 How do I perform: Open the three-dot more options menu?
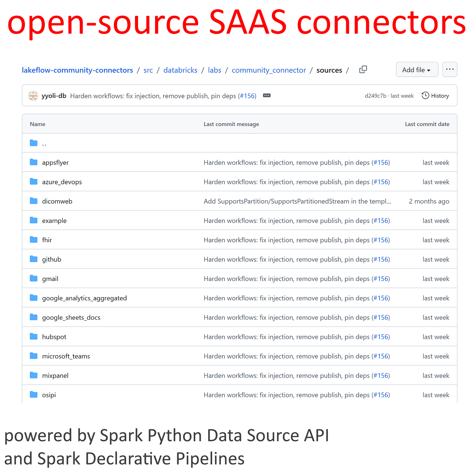pos(450,69)
